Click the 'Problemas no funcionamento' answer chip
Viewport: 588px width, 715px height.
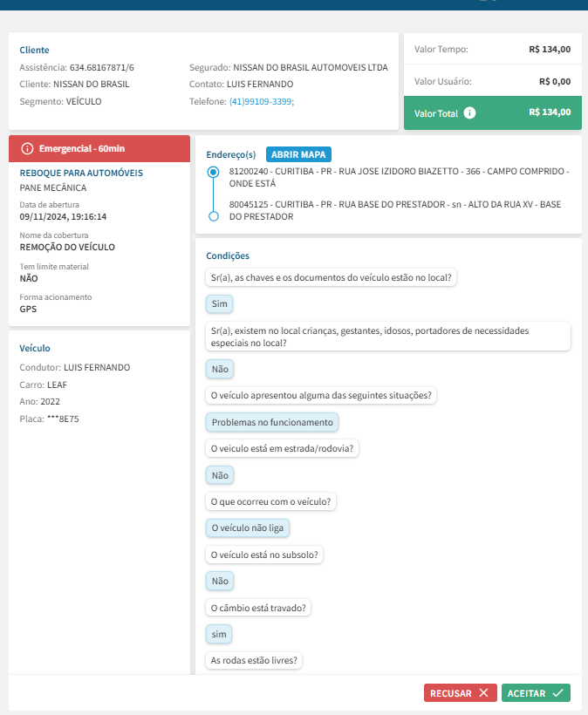[x=272, y=422]
